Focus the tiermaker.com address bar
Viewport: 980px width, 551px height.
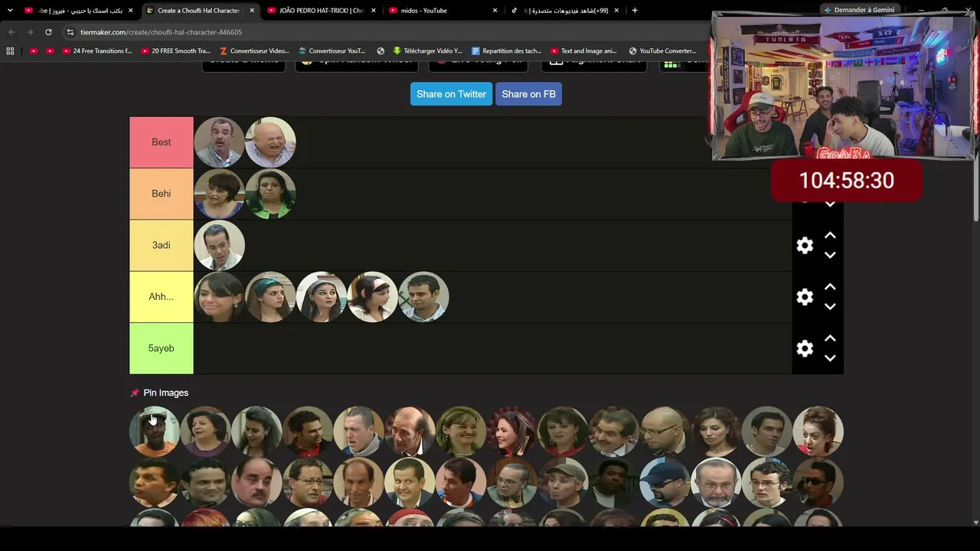[383, 32]
